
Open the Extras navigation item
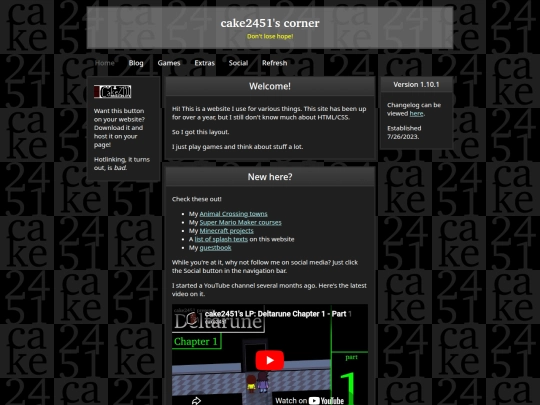tap(205, 63)
